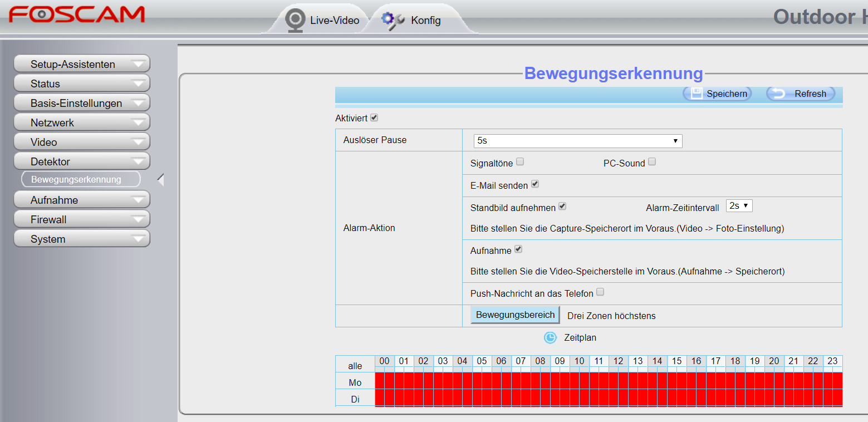Click the 'alle' schedule row header
The image size is (868, 422).
click(x=355, y=366)
